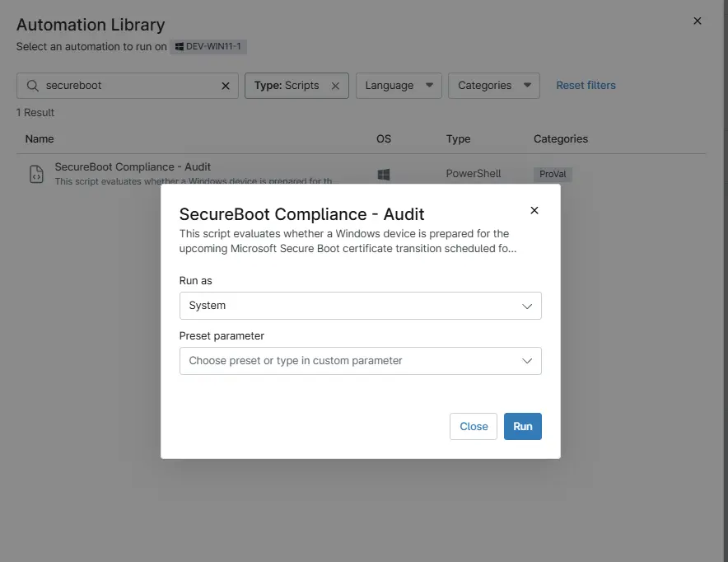Remove the Type: Scripts filter chip
This screenshot has height=562, width=728.
pyautogui.click(x=335, y=86)
